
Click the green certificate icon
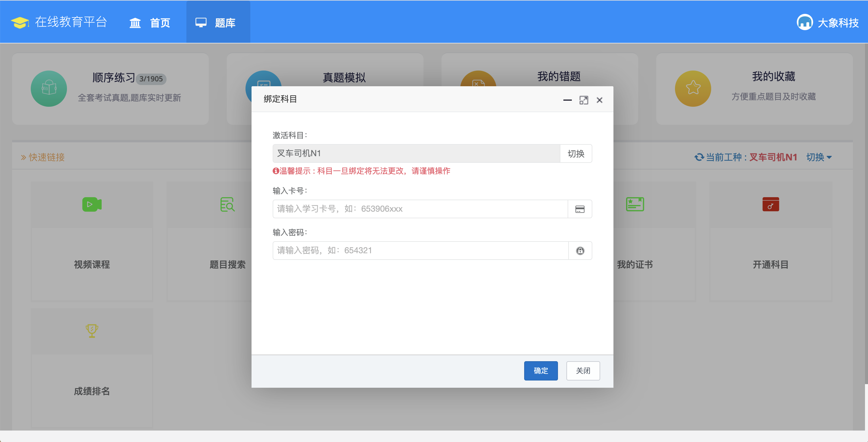point(635,204)
